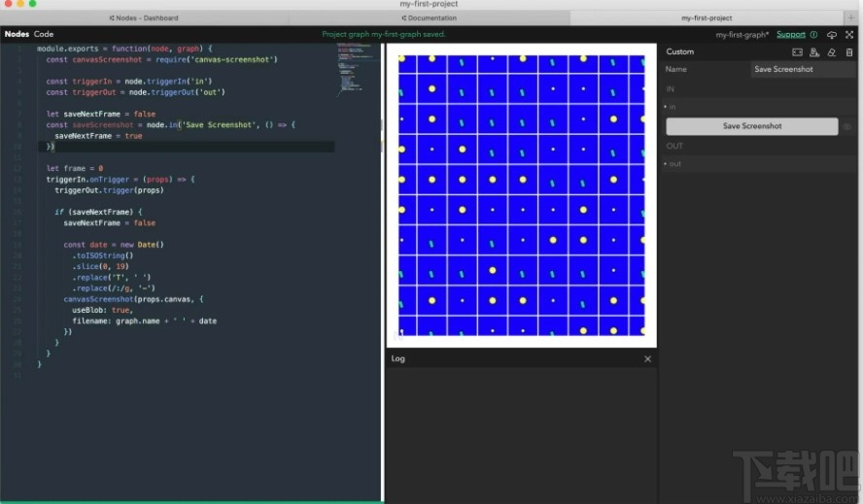
Task: Click the Custom panel title
Action: (679, 51)
